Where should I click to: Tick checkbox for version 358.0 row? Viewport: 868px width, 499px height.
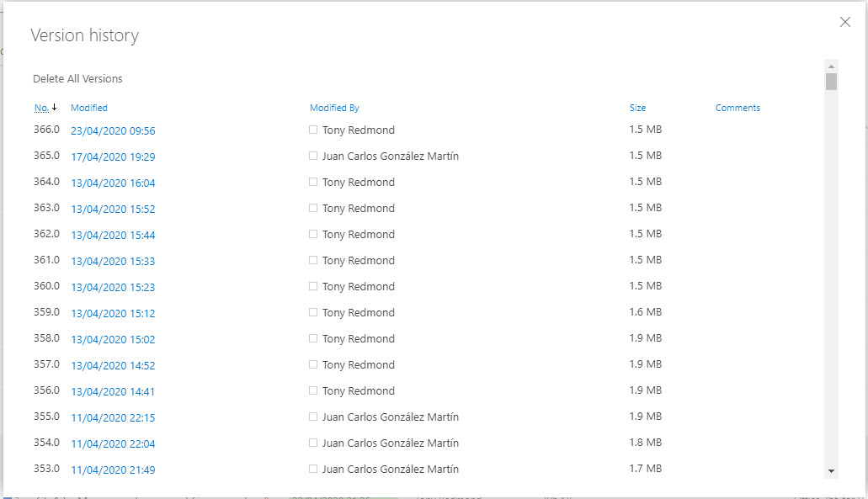313,338
